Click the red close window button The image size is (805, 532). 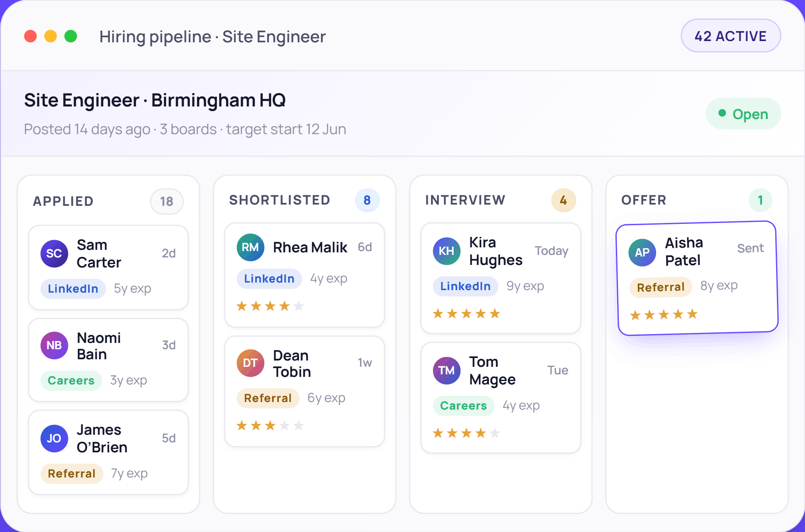(x=31, y=36)
